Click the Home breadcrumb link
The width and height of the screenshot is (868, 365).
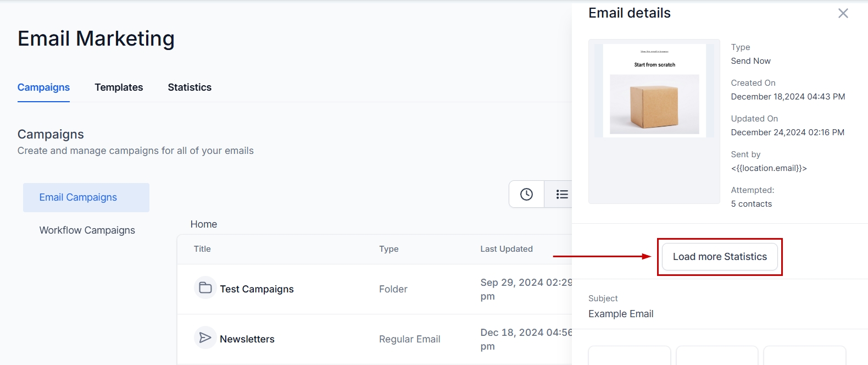click(x=204, y=224)
